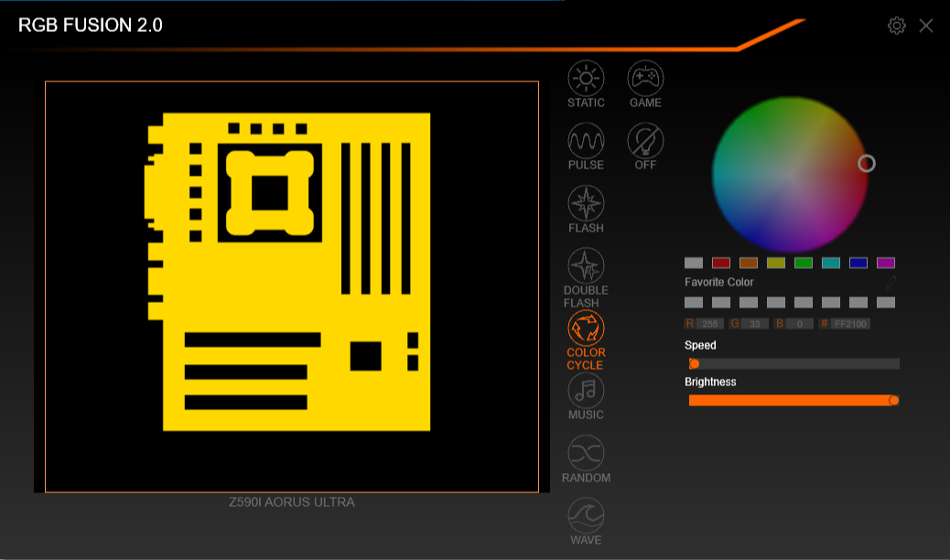Click the Favorite Color label

[x=719, y=282]
